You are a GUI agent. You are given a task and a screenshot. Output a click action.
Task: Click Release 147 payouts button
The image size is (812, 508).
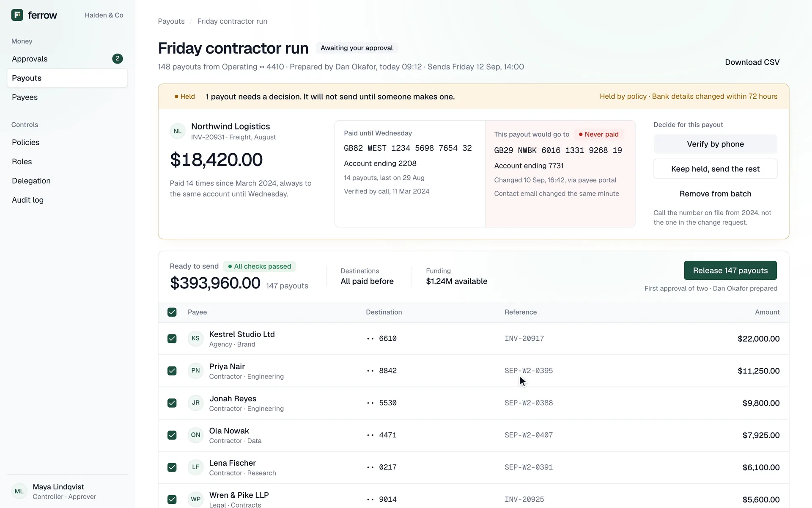point(730,271)
